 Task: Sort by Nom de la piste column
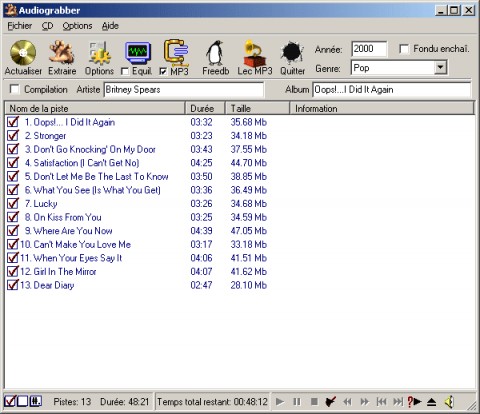click(x=95, y=108)
